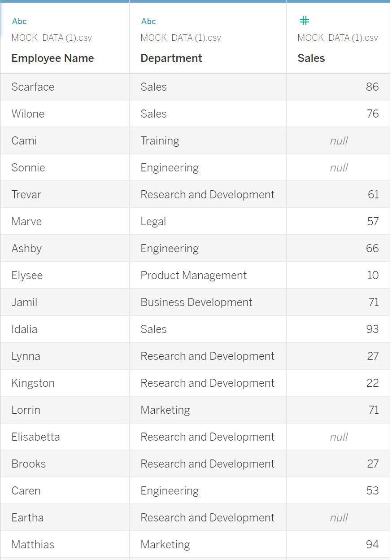Click the Elisabetta employee name cell

[x=35, y=437]
